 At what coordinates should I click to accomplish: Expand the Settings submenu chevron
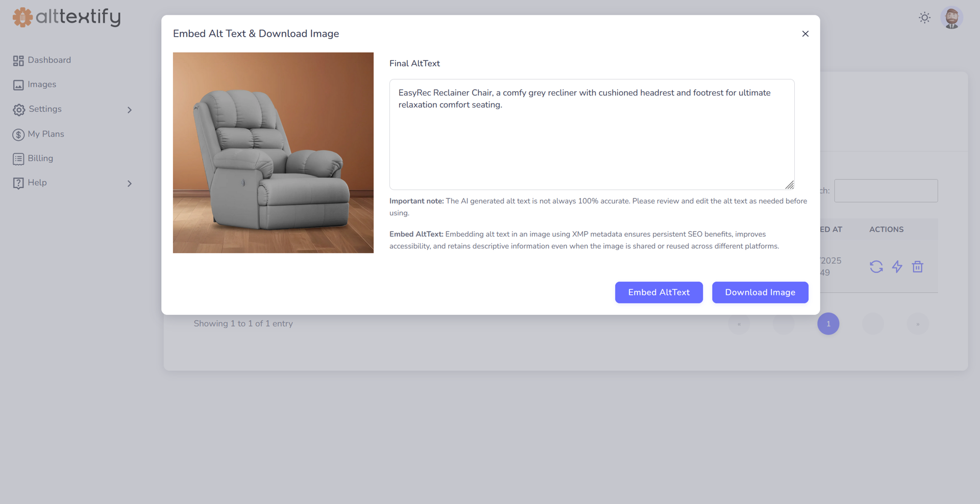pyautogui.click(x=130, y=110)
